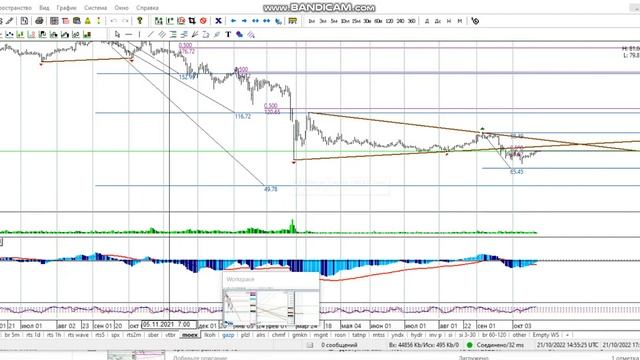Switch to the chmf workspace tab
This screenshot has width=640, height=360.
coord(278,335)
